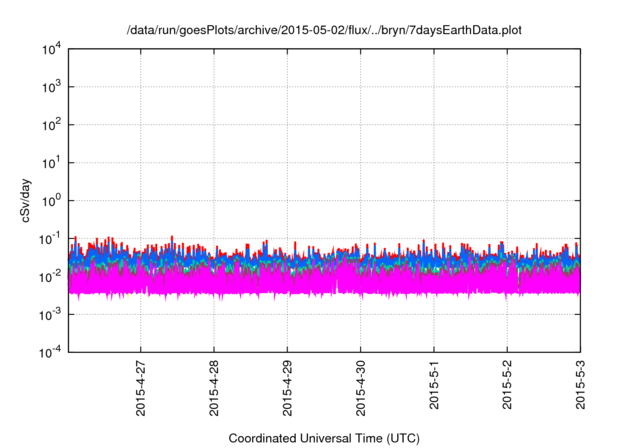Viewport: 640px width, 448px height.
Task: Select the 10^-1 y-axis label
Action: pos(50,239)
